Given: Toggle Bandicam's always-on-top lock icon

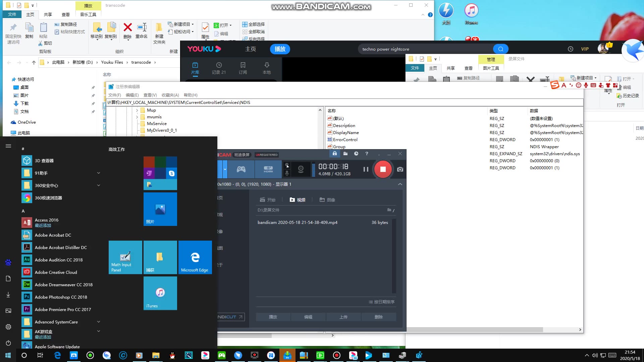Looking at the screenshot, I should (x=334, y=154).
